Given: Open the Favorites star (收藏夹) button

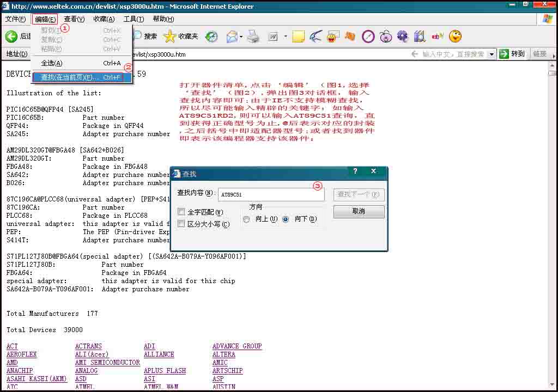Looking at the screenshot, I should click(181, 36).
